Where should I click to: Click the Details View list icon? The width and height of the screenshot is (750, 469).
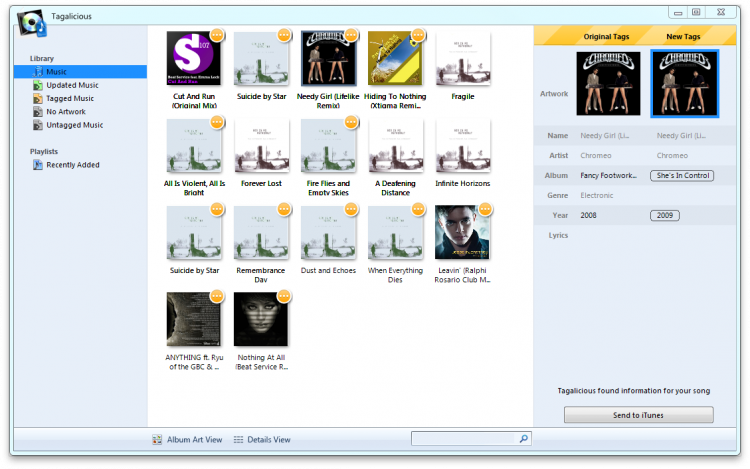click(238, 439)
